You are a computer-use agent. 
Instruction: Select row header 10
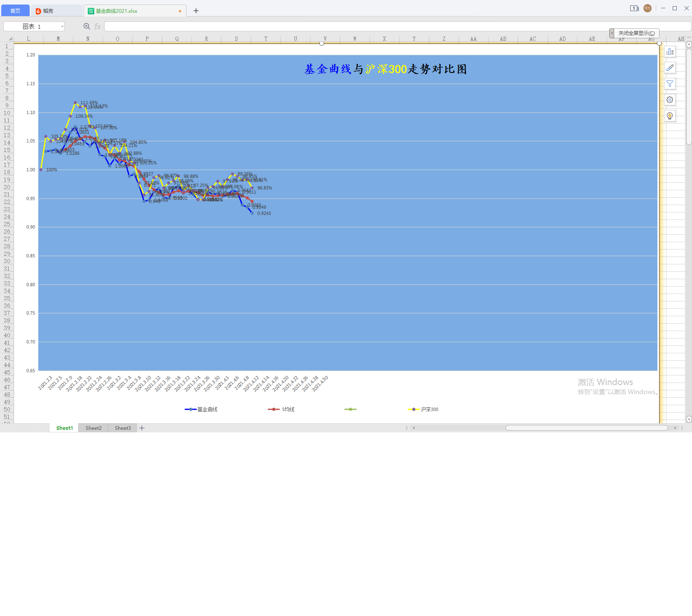click(7, 113)
